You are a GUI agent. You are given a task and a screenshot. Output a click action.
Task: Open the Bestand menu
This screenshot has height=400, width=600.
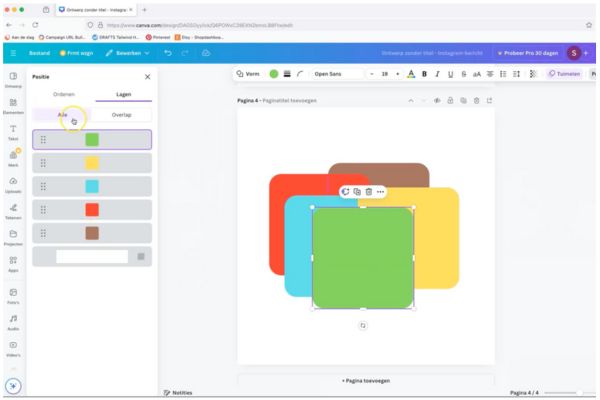(x=39, y=53)
